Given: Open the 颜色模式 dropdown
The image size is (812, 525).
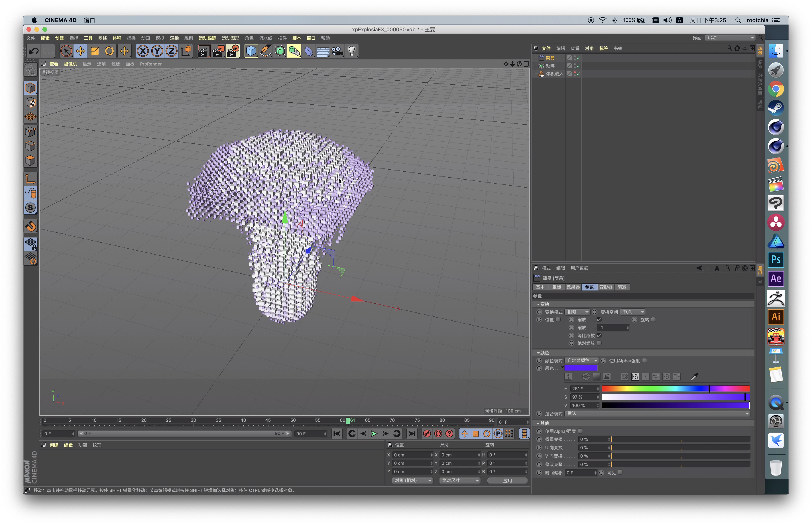Looking at the screenshot, I should tap(581, 360).
